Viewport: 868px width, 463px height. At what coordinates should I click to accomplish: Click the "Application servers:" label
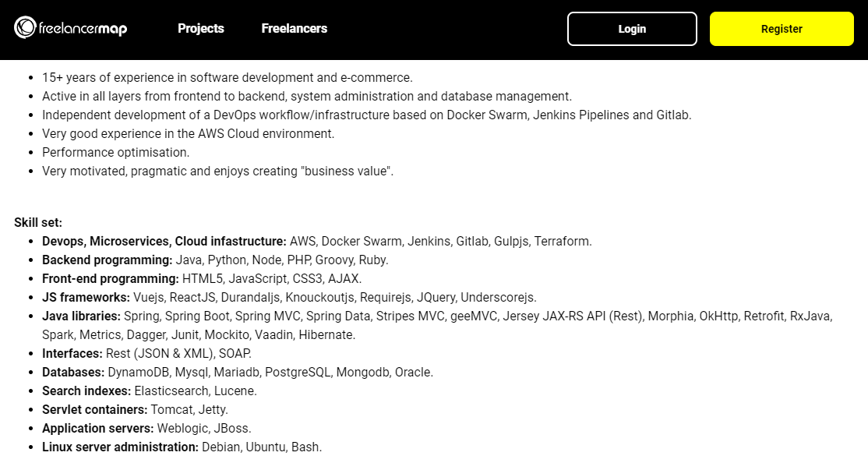click(x=97, y=429)
